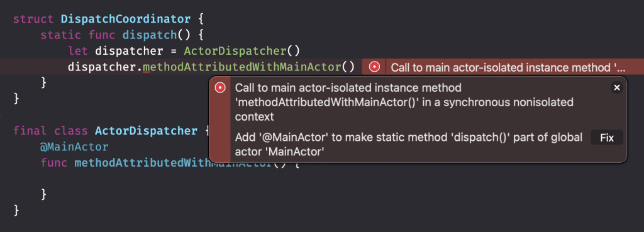
Task: Click 'let' keyword before dispatcher
Action: pyautogui.click(x=77, y=51)
